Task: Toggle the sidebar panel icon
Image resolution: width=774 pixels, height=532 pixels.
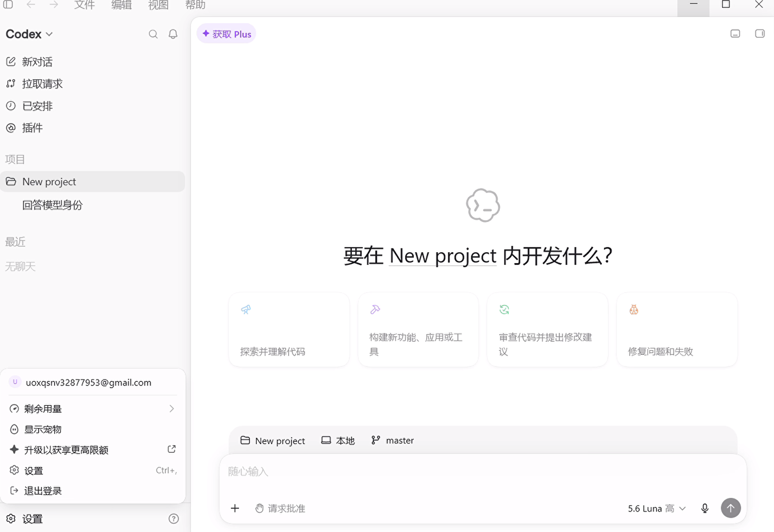Action: pos(8,5)
